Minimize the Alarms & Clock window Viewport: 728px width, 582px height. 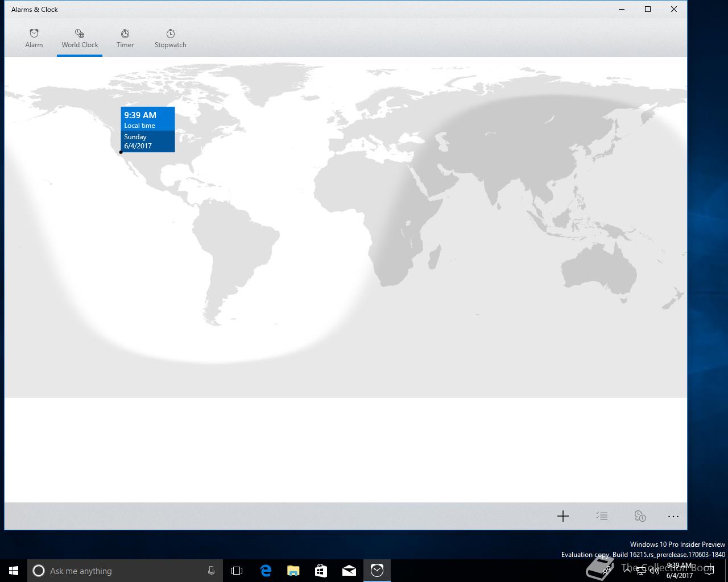(622, 9)
